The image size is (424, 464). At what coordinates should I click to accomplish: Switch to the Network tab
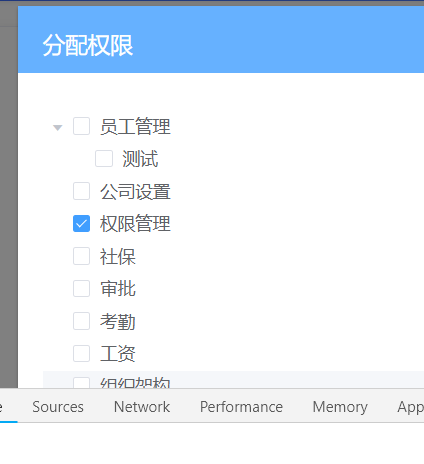142,407
